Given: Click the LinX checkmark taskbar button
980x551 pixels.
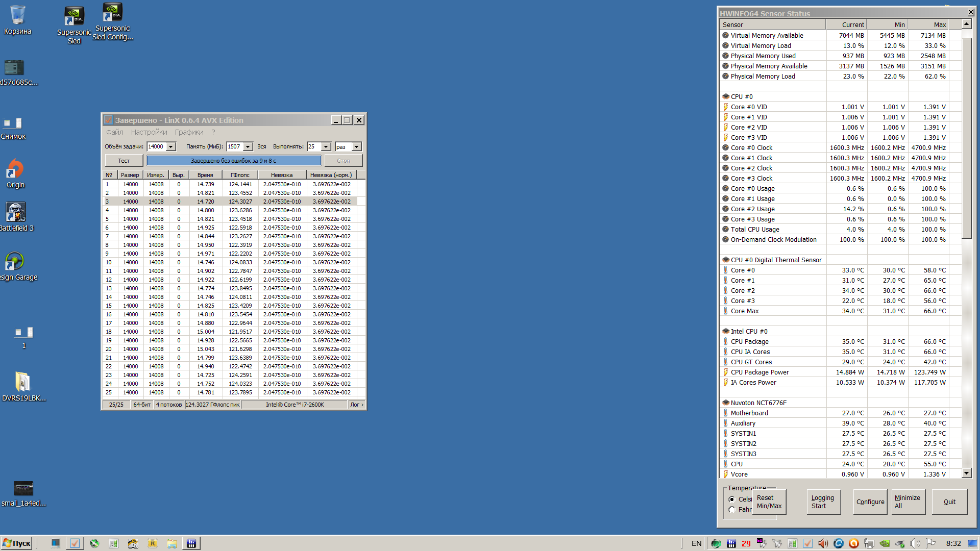Looking at the screenshot, I should (75, 543).
